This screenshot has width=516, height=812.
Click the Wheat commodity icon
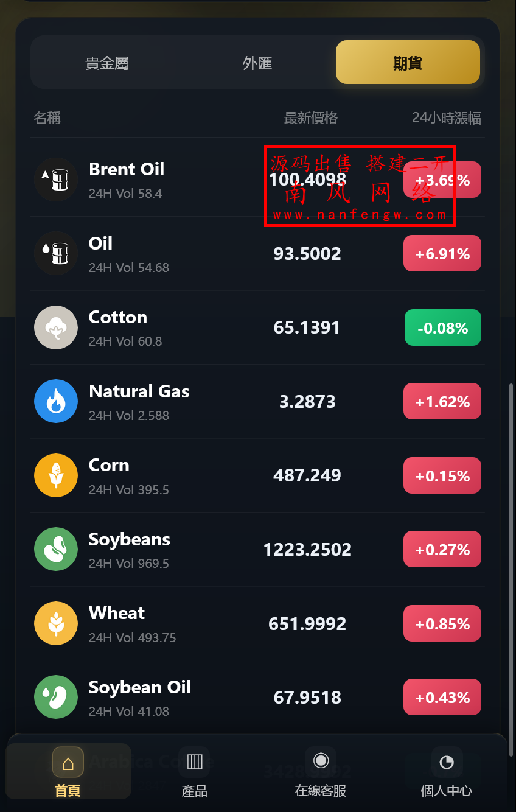[56, 623]
